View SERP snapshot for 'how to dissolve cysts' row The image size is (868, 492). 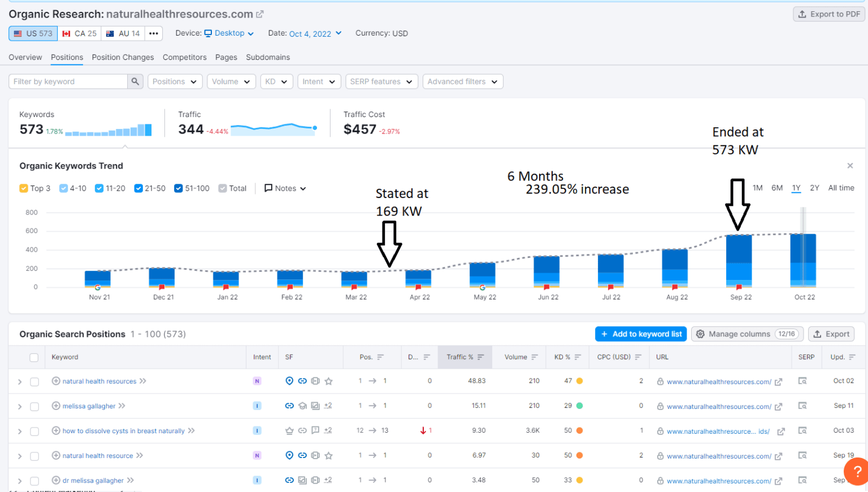click(x=802, y=431)
